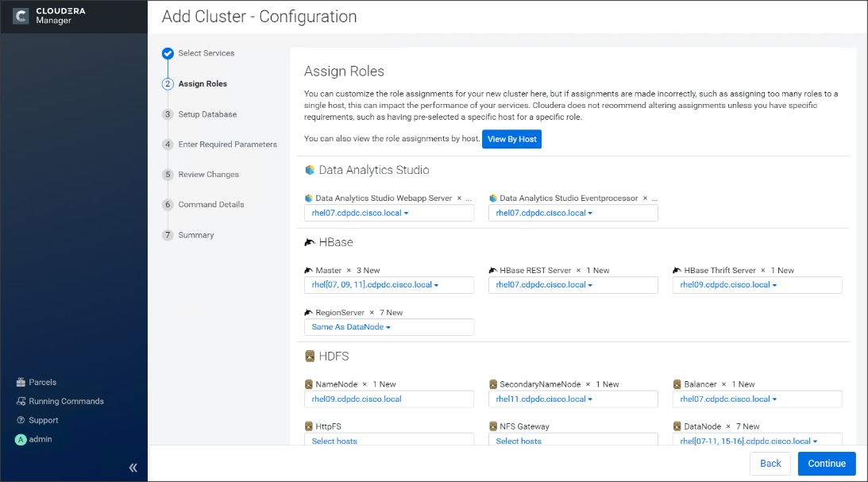Image resolution: width=868 pixels, height=482 pixels.
Task: Click the NFS Gateway role icon
Action: (x=493, y=426)
